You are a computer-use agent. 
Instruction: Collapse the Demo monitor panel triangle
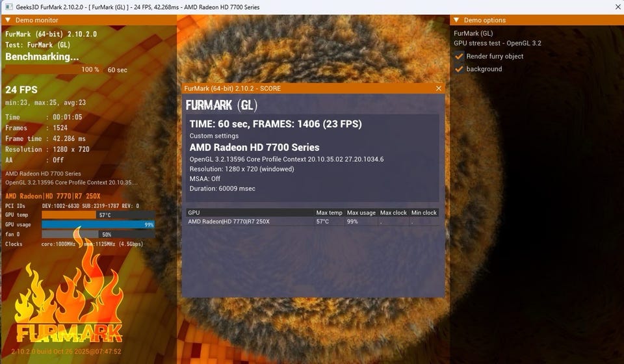(8, 20)
